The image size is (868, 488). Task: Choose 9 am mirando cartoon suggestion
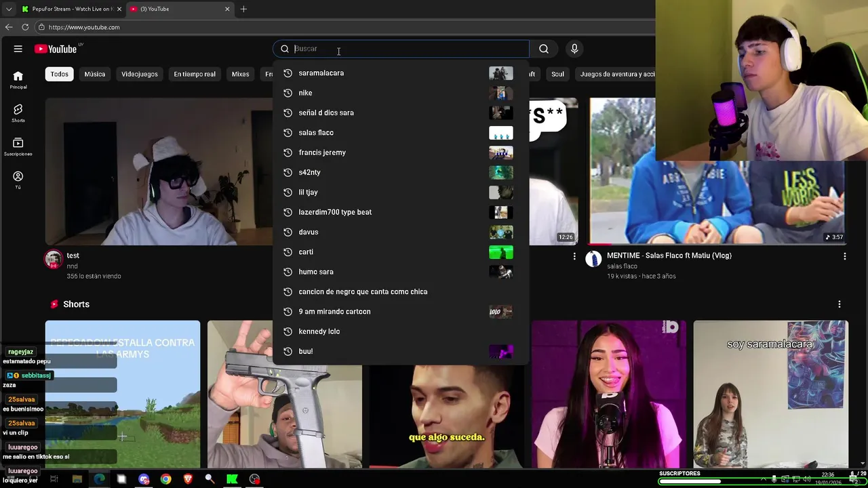point(401,312)
